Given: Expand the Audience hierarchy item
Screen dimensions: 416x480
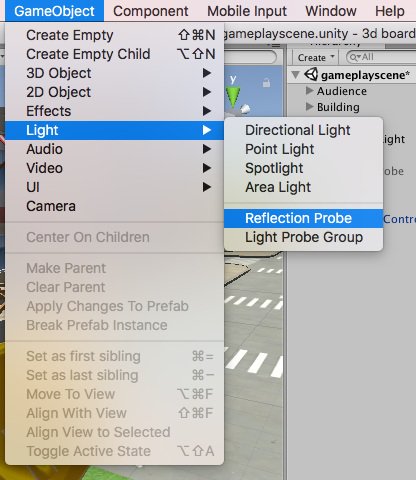Looking at the screenshot, I should click(x=309, y=90).
